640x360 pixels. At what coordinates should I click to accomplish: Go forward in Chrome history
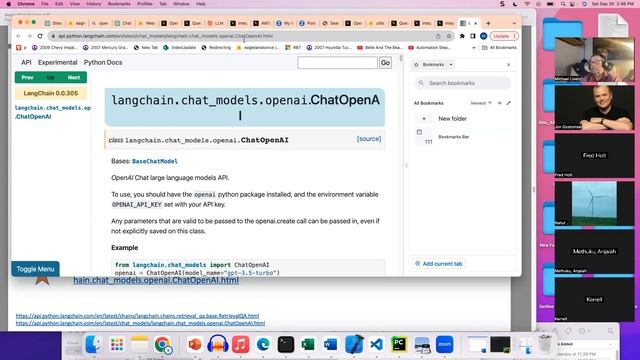click(x=29, y=36)
